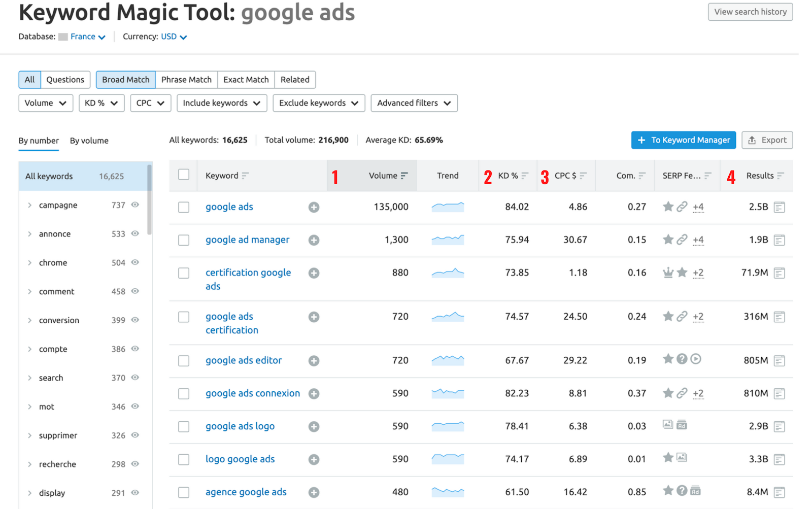812x509 pixels.
Task: Switch to the Questions tab
Action: (65, 80)
